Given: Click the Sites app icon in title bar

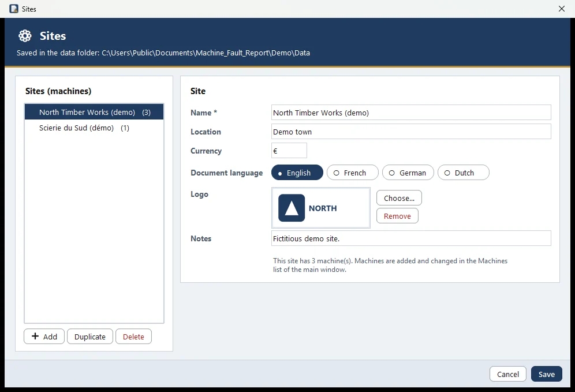Looking at the screenshot, I should tap(14, 9).
